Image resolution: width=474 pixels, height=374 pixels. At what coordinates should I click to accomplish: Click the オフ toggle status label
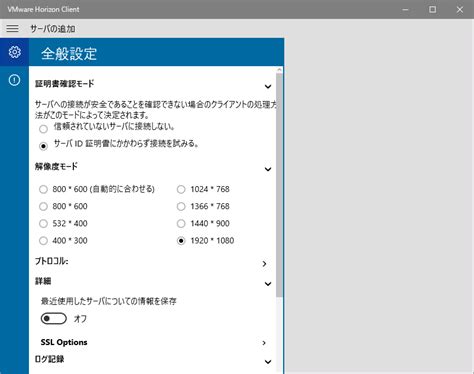[80, 319]
